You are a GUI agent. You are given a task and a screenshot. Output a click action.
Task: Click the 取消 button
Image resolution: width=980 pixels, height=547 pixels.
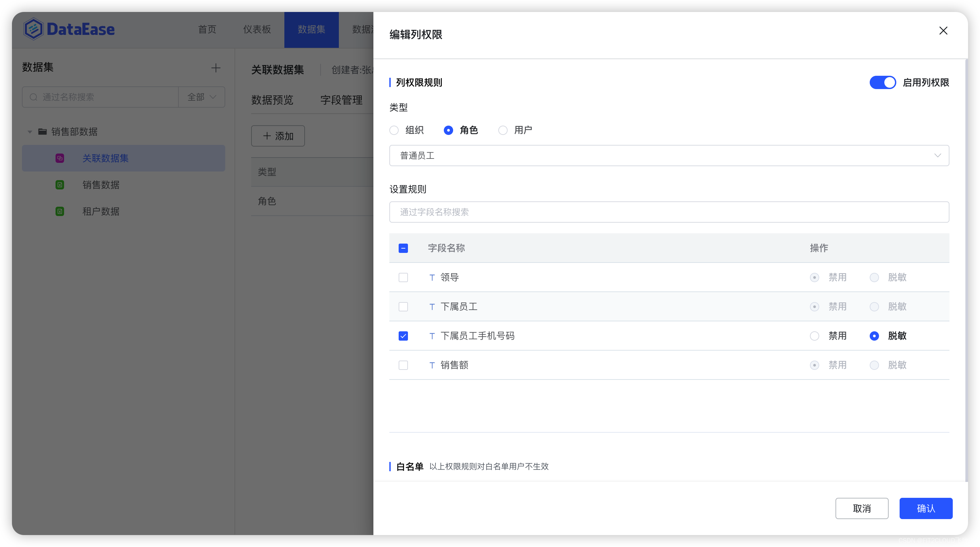coord(862,508)
